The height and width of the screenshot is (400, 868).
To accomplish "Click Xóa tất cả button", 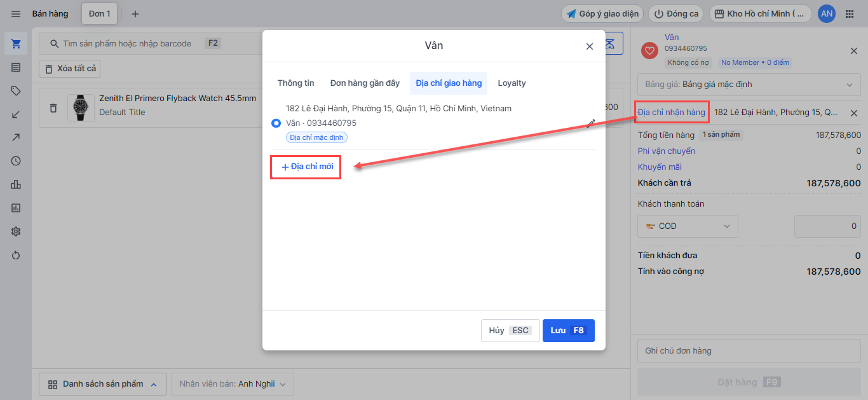I will coord(69,68).
